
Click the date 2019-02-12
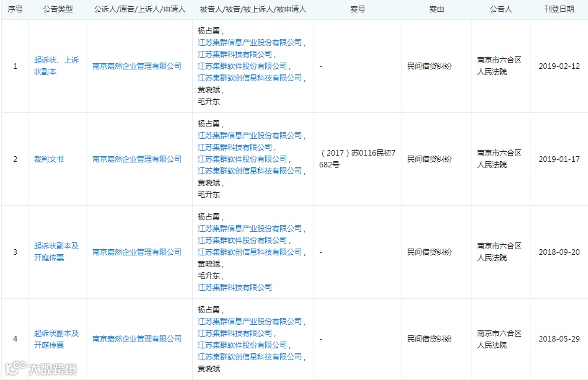(559, 66)
